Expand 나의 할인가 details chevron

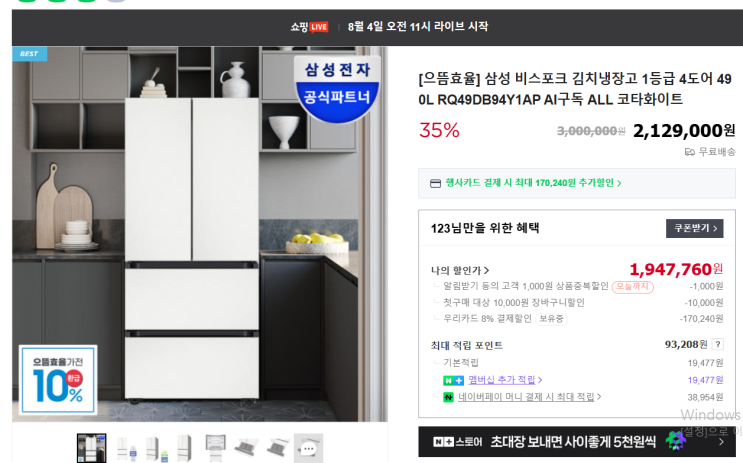pos(486,271)
